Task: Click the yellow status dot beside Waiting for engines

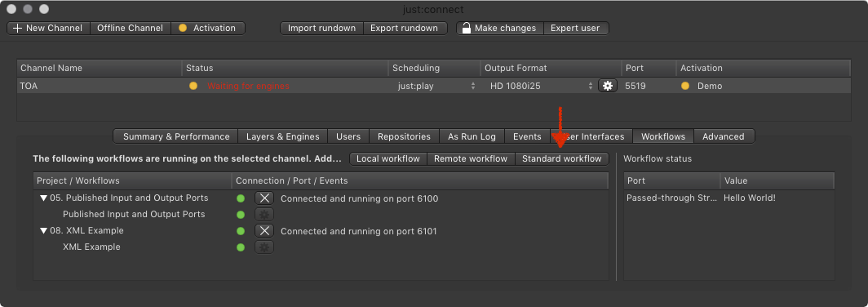Action: tap(193, 86)
